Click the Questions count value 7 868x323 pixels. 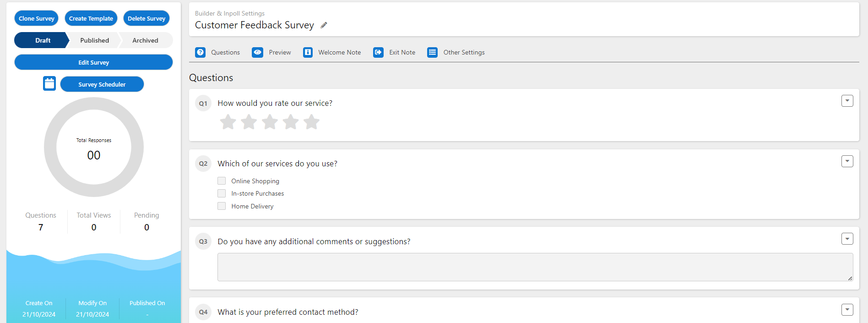pos(41,227)
